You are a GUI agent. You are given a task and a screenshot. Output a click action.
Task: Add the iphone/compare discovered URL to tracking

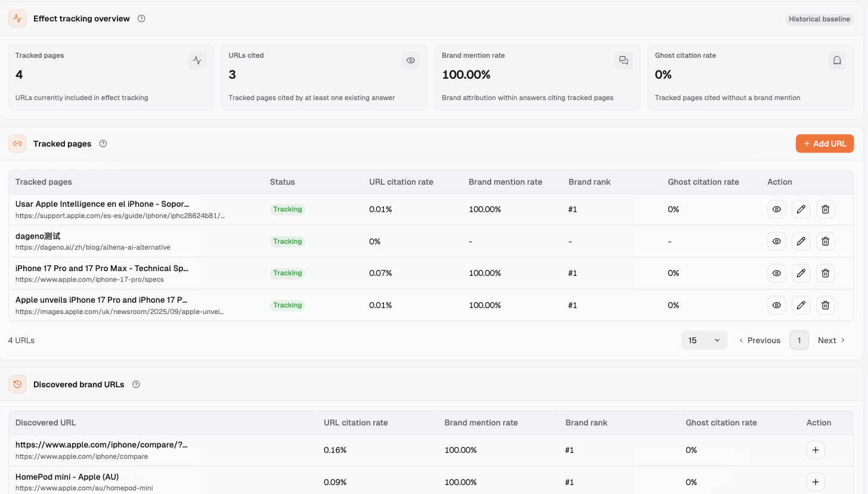[816, 450]
